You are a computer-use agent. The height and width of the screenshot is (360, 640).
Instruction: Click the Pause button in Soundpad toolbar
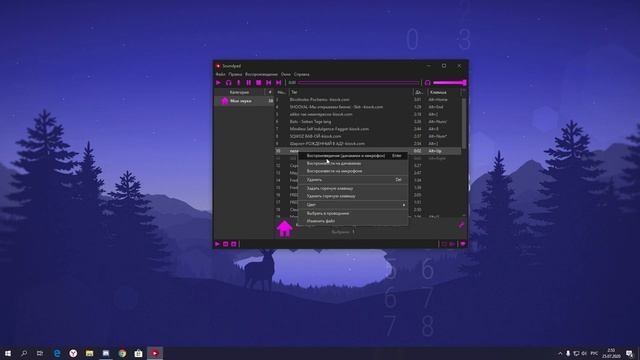point(249,83)
